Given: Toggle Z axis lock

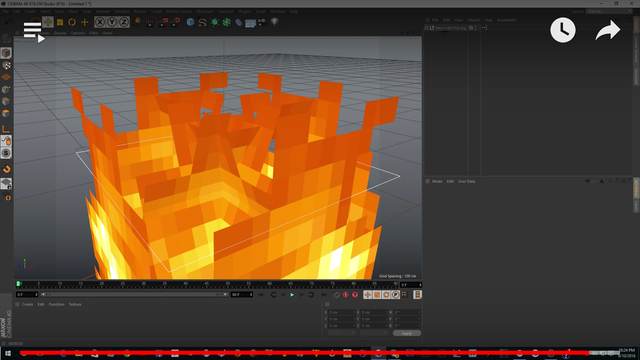Looking at the screenshot, I should (x=124, y=22).
